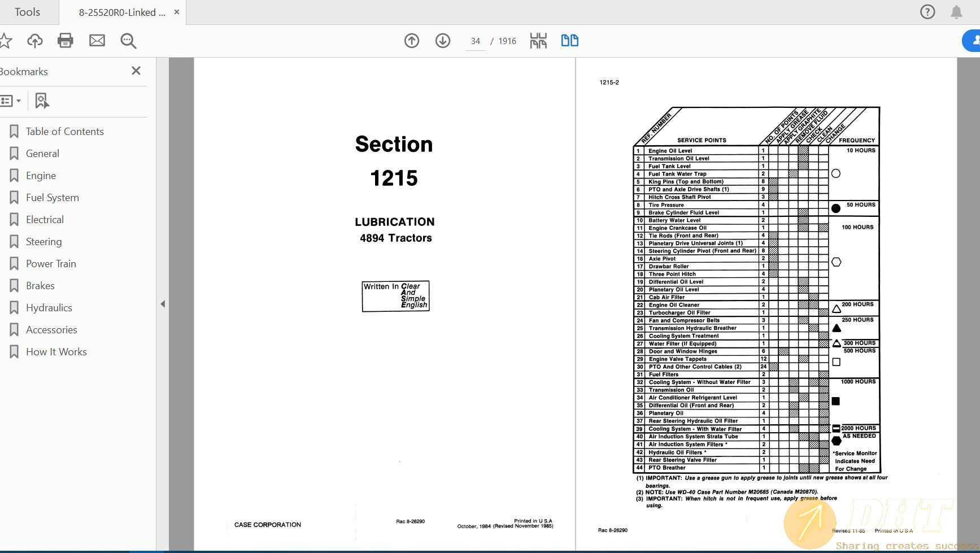Select the 8-25520R0-Linked document tab
Viewport: 980px width, 553px height.
tap(122, 11)
